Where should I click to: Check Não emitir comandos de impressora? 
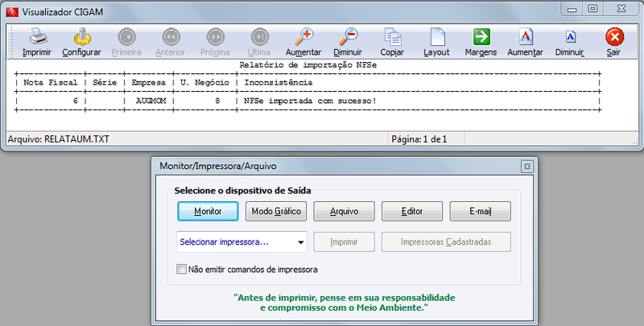(x=181, y=270)
